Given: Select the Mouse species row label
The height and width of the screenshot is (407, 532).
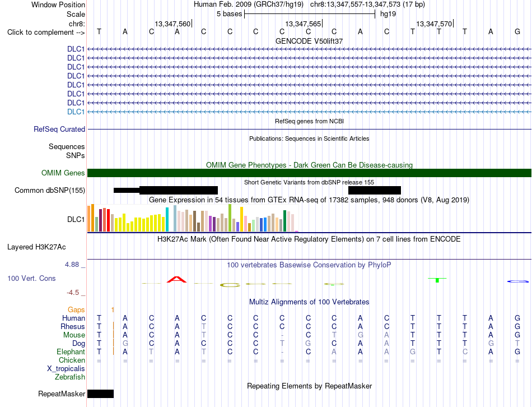Looking at the screenshot, I should pos(74,335).
